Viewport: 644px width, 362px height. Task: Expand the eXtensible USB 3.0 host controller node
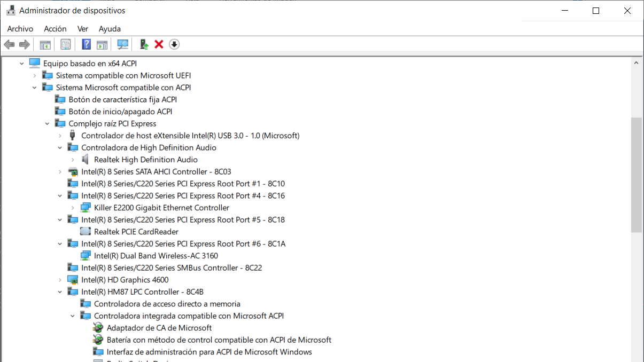60,136
